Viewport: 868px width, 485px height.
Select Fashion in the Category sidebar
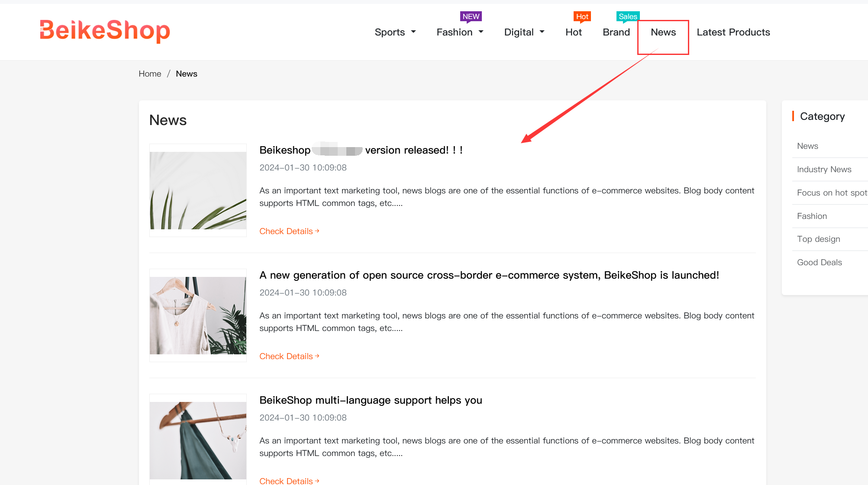tap(812, 216)
